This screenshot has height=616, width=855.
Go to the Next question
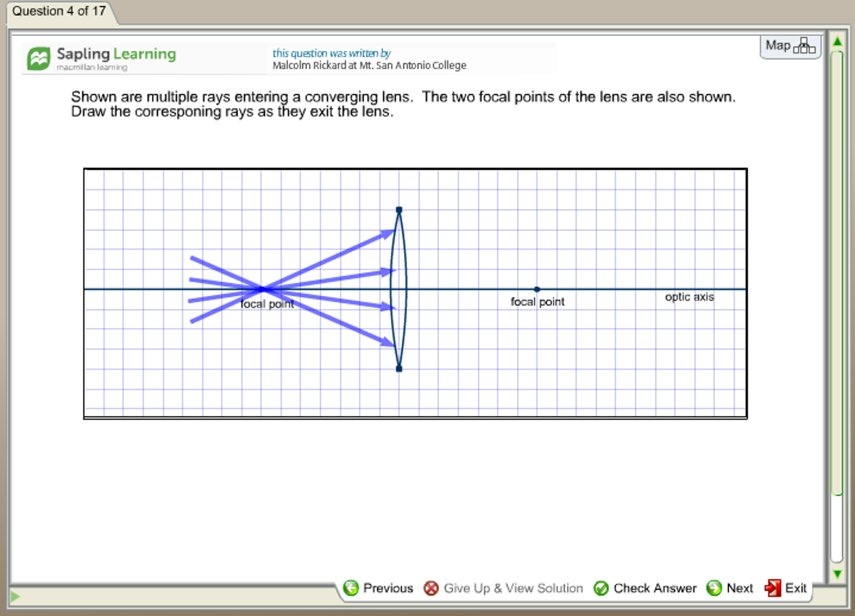pyautogui.click(x=730, y=588)
